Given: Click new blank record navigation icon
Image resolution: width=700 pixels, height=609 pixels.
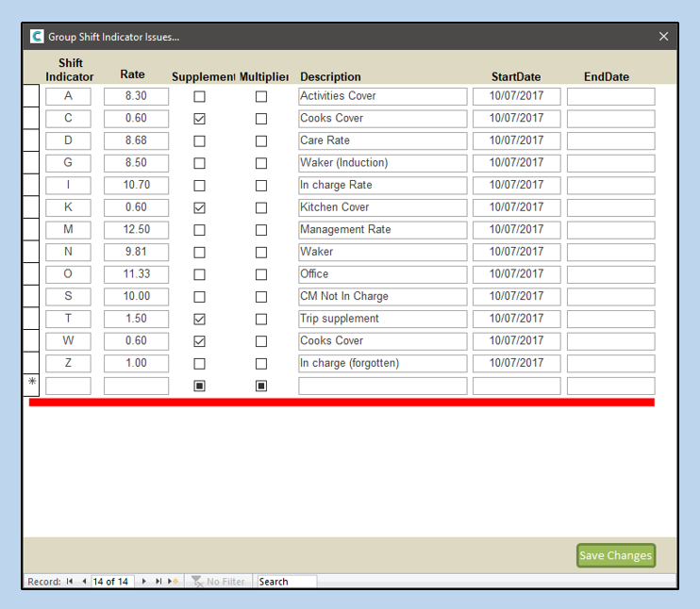Looking at the screenshot, I should [x=174, y=582].
